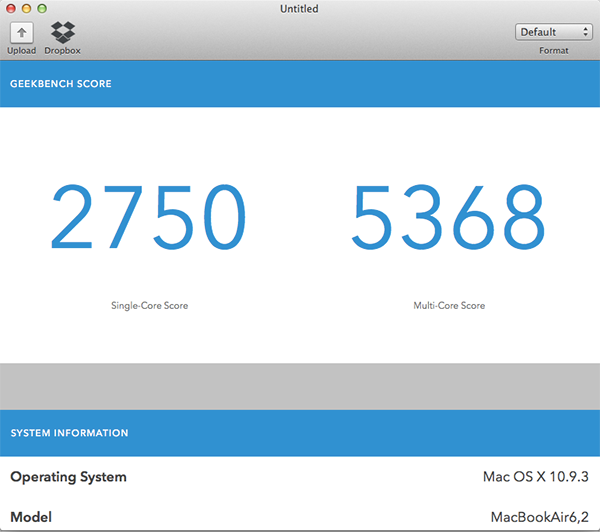Close the Untitled window with red button

[11, 8]
